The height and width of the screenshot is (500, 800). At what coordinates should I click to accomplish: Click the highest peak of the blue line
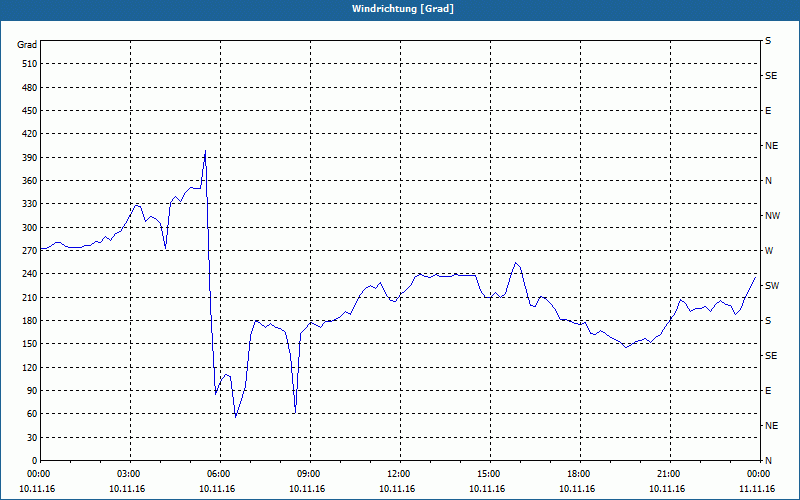coord(205,151)
